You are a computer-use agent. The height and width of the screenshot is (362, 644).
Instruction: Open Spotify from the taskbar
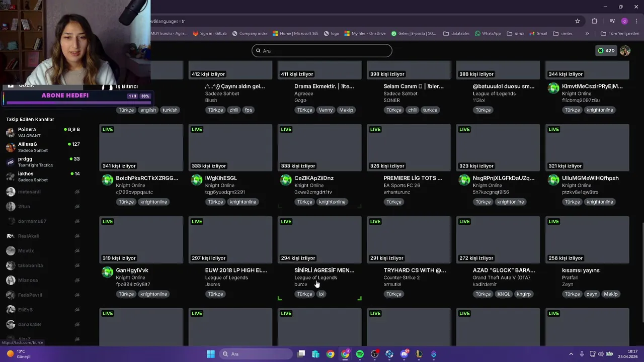[x=360, y=354]
